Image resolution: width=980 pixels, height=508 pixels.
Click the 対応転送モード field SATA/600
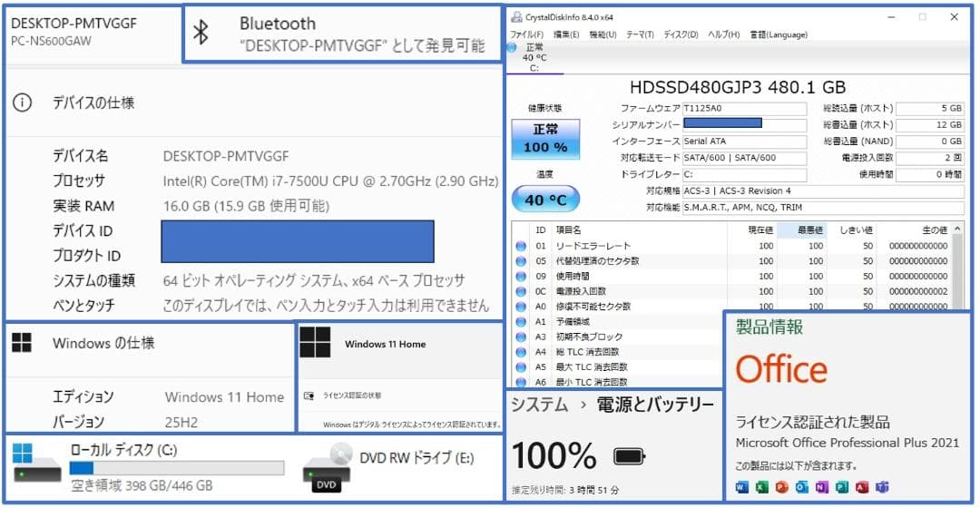[744, 158]
